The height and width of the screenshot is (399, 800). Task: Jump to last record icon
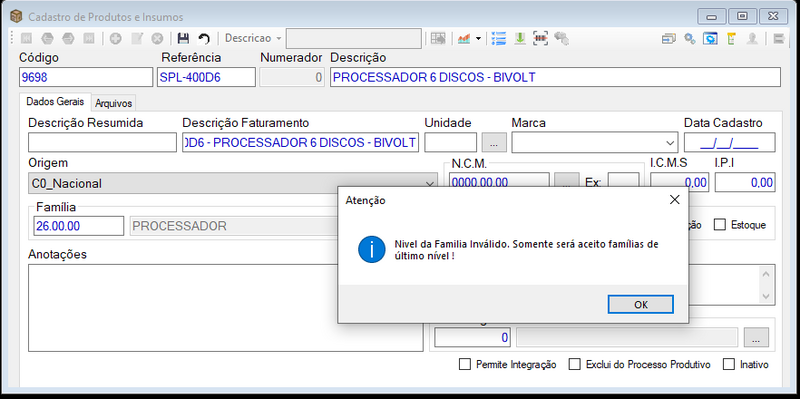pos(89,38)
